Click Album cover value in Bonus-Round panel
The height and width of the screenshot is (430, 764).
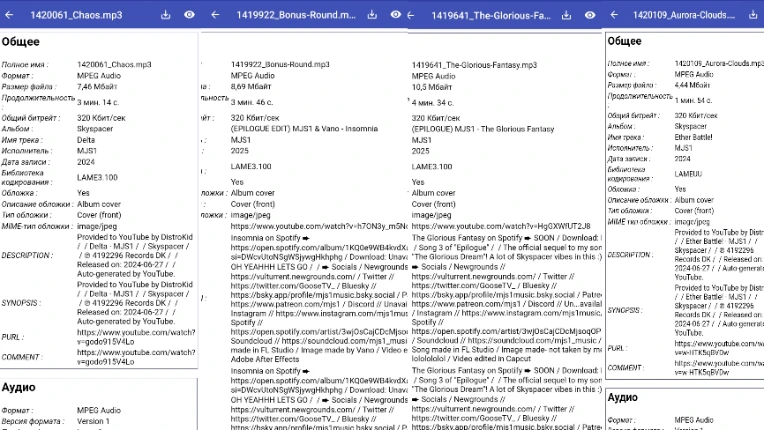(x=253, y=193)
